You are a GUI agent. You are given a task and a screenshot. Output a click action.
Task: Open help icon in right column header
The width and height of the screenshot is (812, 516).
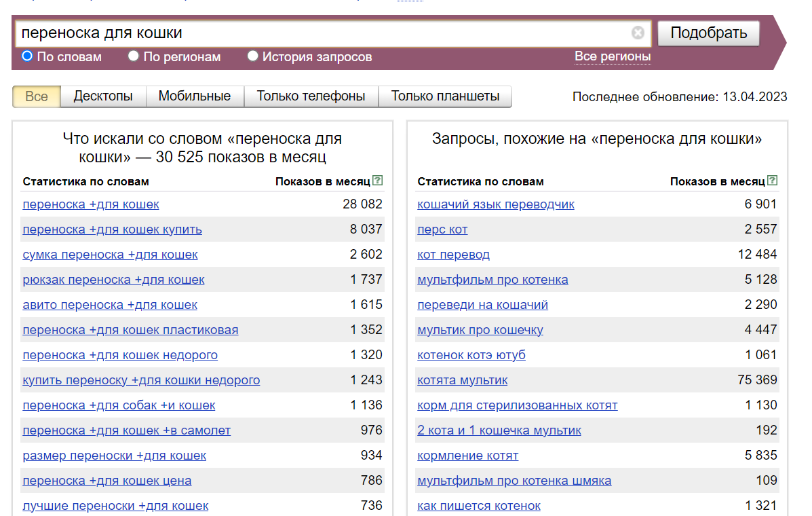(x=772, y=181)
